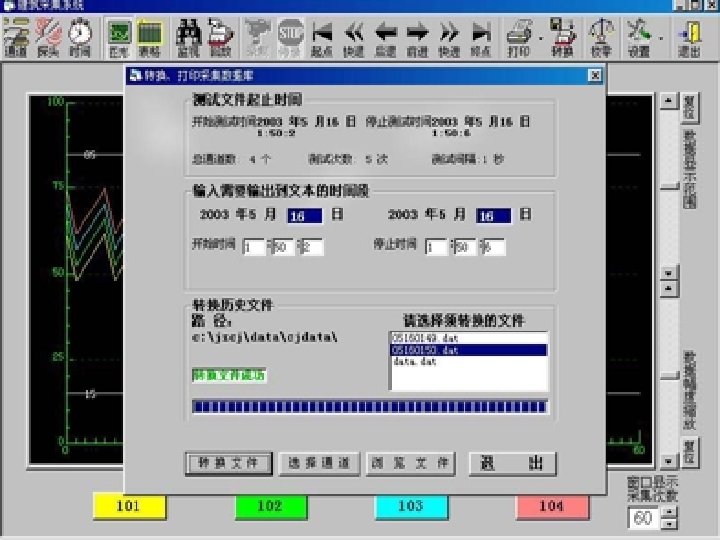
Task: Click the STOP sign toolbar icon
Action: [x=290, y=38]
